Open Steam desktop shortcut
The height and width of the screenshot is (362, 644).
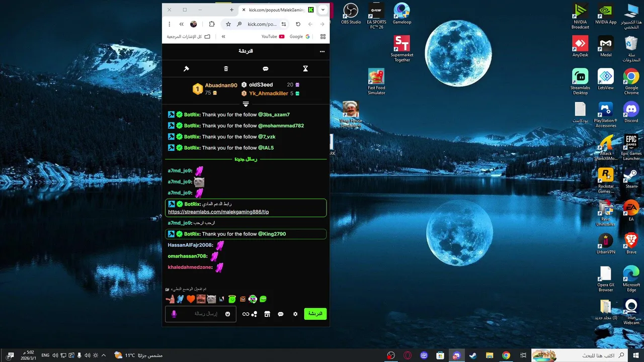(631, 178)
